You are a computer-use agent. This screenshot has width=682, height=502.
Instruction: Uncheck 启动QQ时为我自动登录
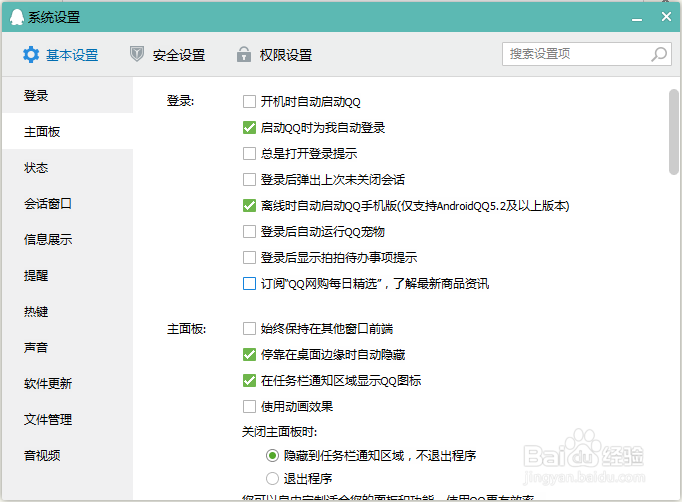[249, 127]
